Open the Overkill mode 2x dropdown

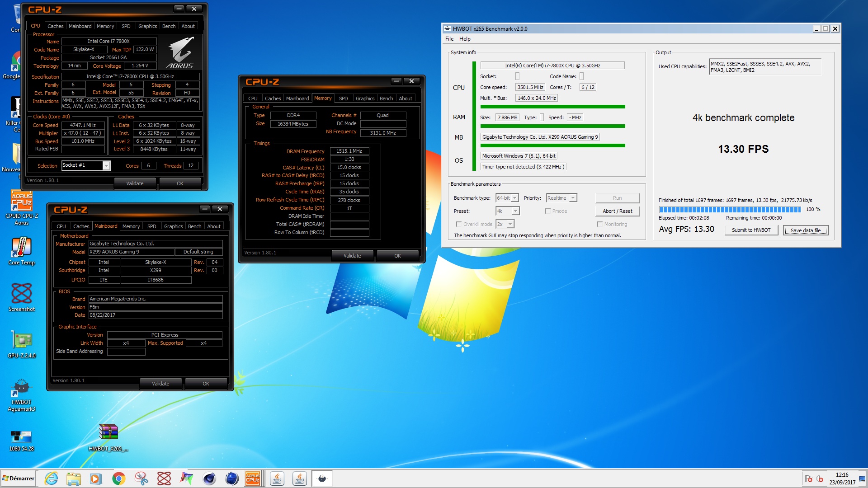505,224
